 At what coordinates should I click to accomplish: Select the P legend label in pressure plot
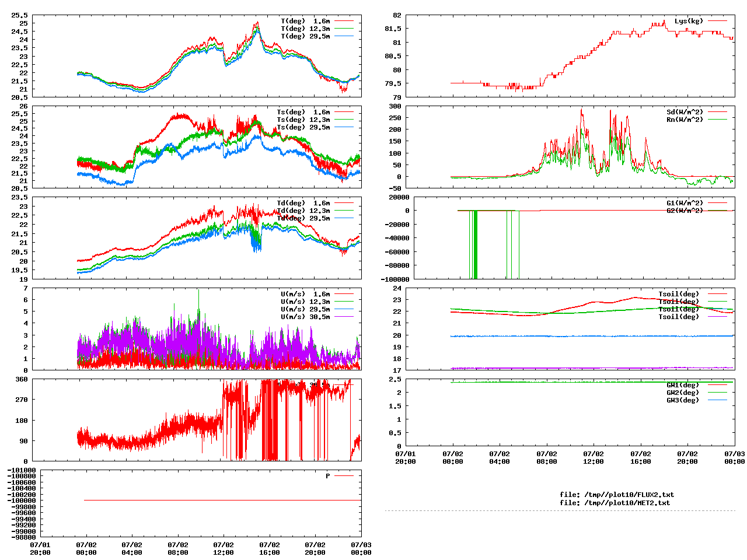coord(328,476)
